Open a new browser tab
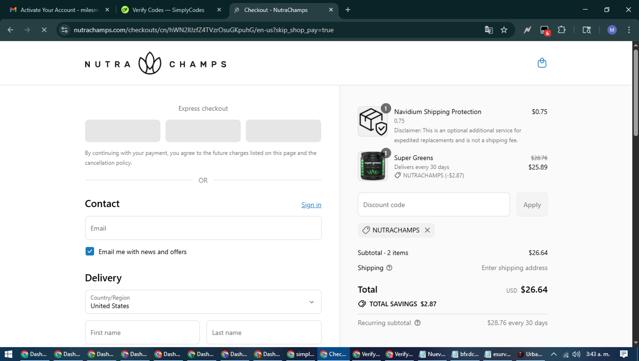 pyautogui.click(x=348, y=10)
